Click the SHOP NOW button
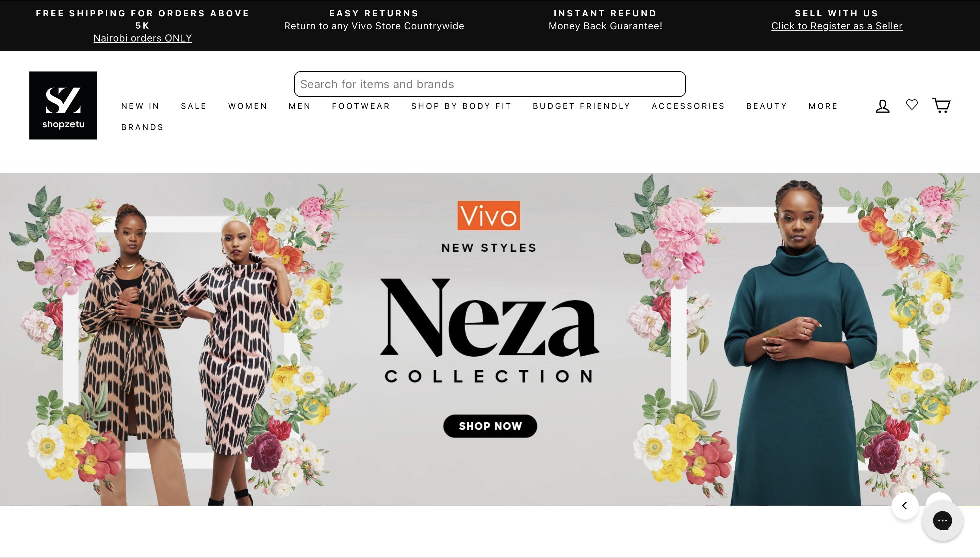The height and width of the screenshot is (558, 980). pyautogui.click(x=490, y=426)
